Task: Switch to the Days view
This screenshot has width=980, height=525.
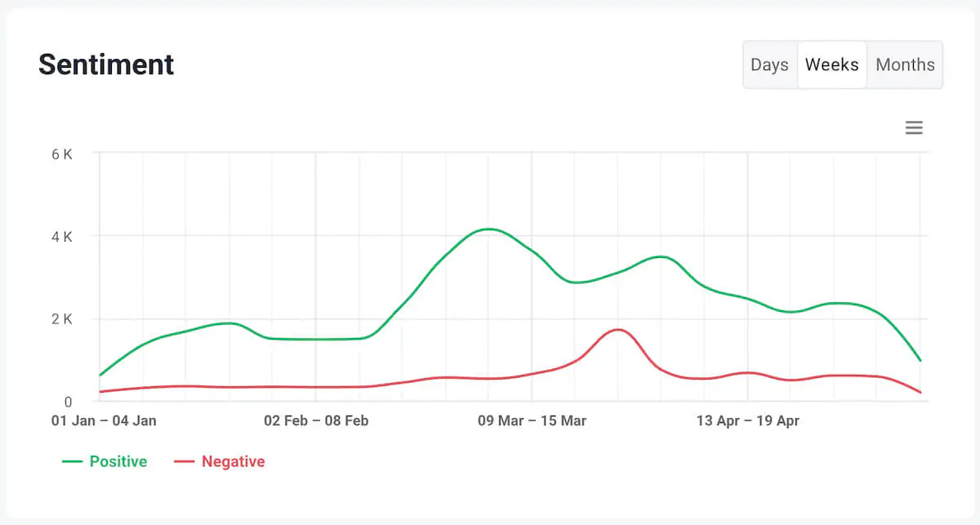Action: [769, 65]
